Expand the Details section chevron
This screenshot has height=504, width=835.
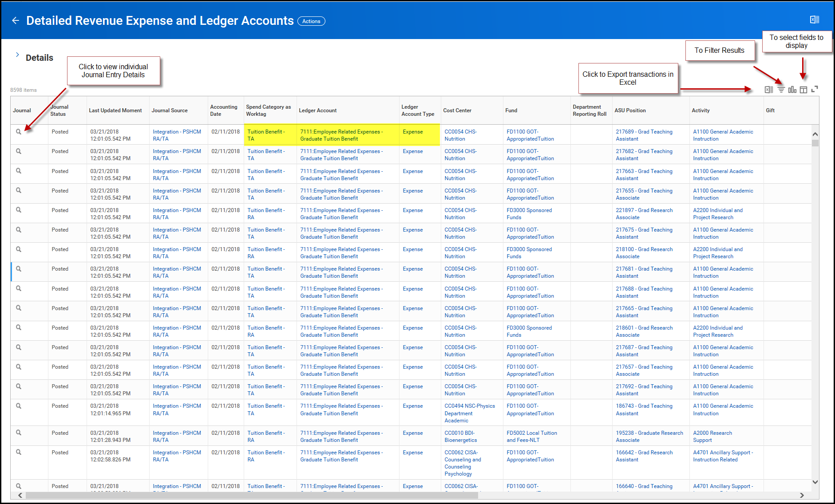pos(17,55)
